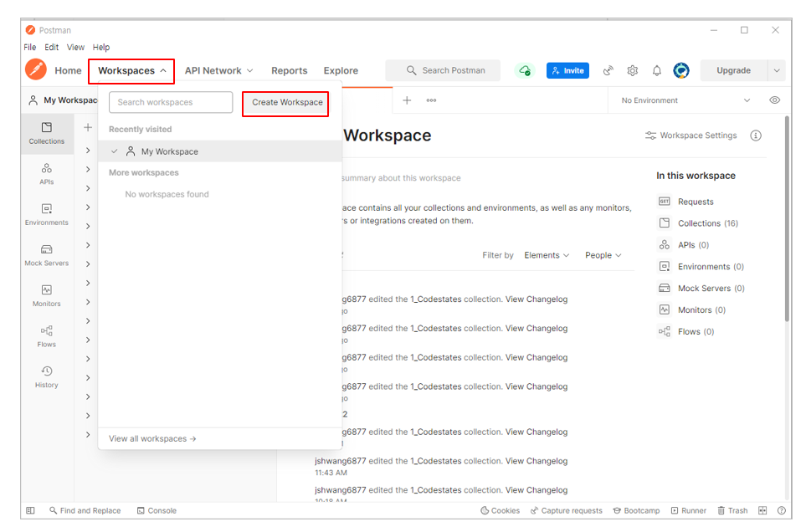Screen dimensions: 806x532
Task: Open Runner from status bar
Action: [689, 510]
